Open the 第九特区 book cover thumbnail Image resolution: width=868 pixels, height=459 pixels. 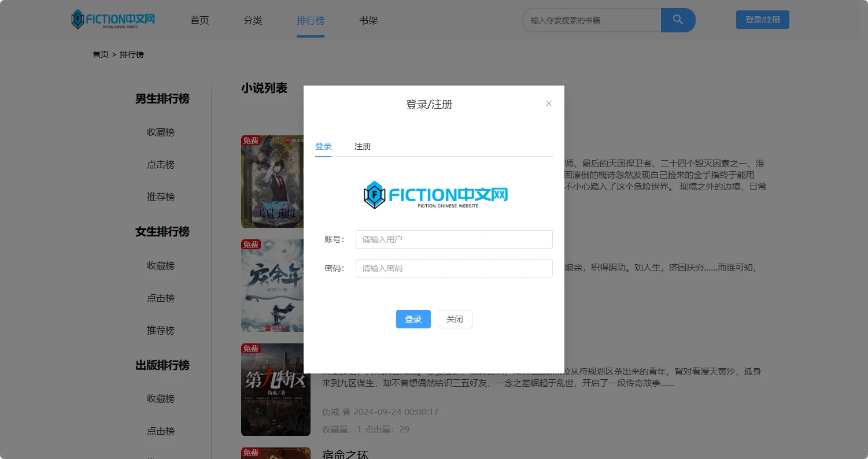(272, 390)
